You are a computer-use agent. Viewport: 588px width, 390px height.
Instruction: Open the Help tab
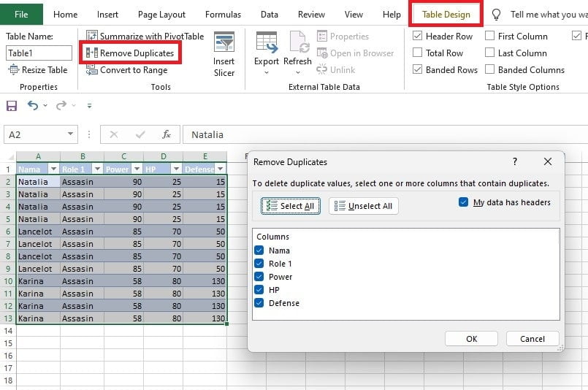click(x=392, y=15)
